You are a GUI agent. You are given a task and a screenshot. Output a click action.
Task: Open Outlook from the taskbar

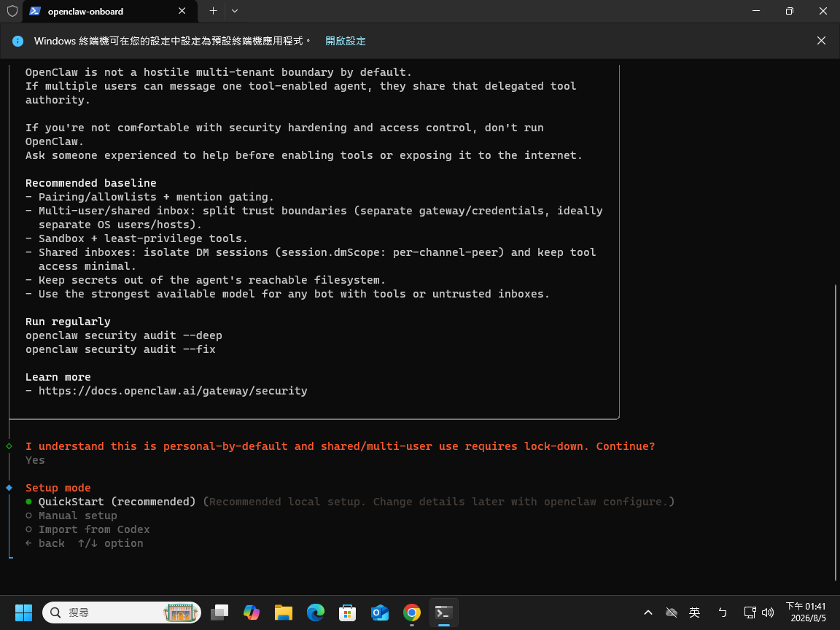click(x=380, y=612)
